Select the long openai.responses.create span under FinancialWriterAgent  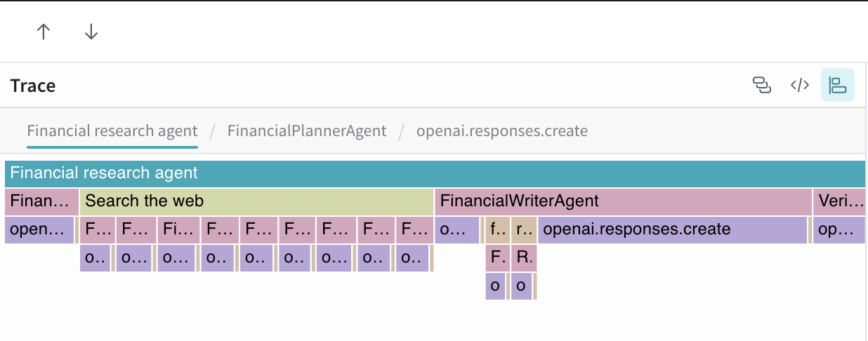[672, 230]
